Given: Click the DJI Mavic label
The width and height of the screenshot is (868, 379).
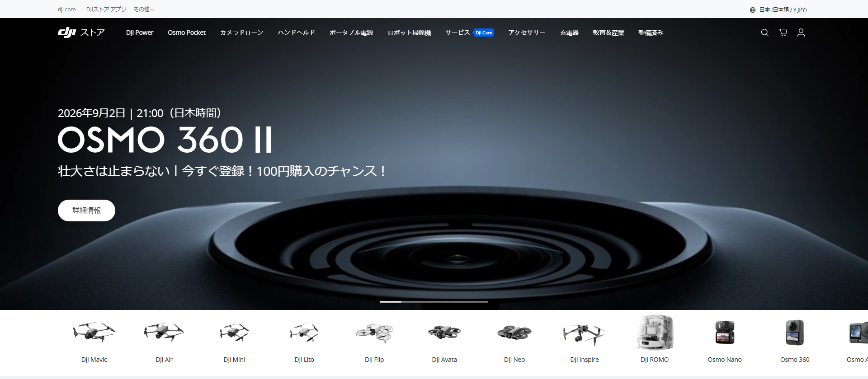Looking at the screenshot, I should [94, 360].
